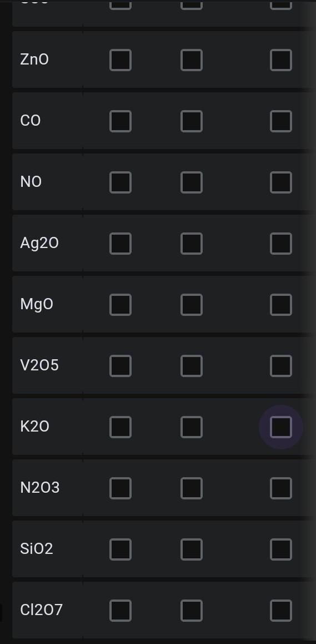The image size is (316, 644).
Task: Check the last checkbox in V2O5 row
Action: point(281,366)
